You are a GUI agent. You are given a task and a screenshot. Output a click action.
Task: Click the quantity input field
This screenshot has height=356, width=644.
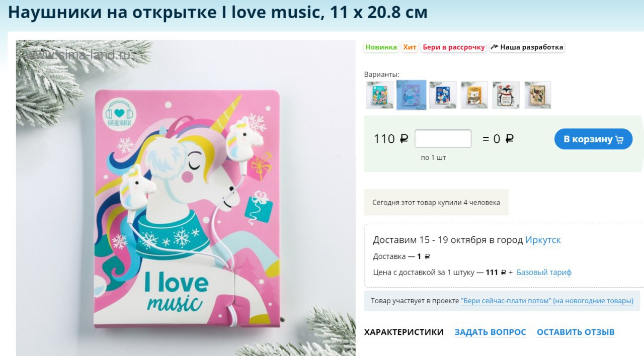tap(443, 139)
